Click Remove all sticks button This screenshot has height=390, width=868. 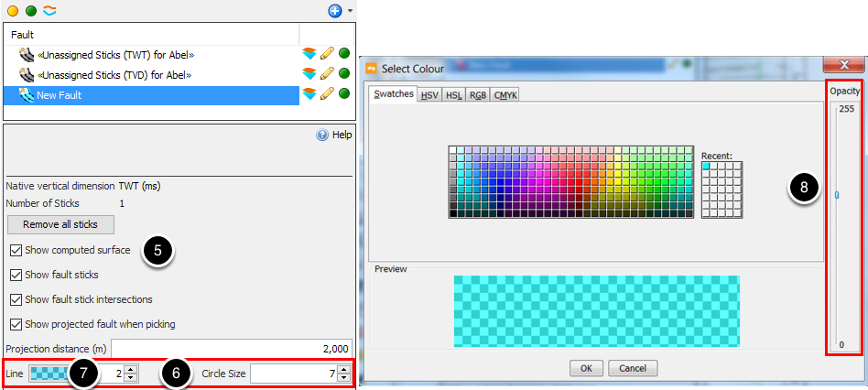(x=60, y=224)
